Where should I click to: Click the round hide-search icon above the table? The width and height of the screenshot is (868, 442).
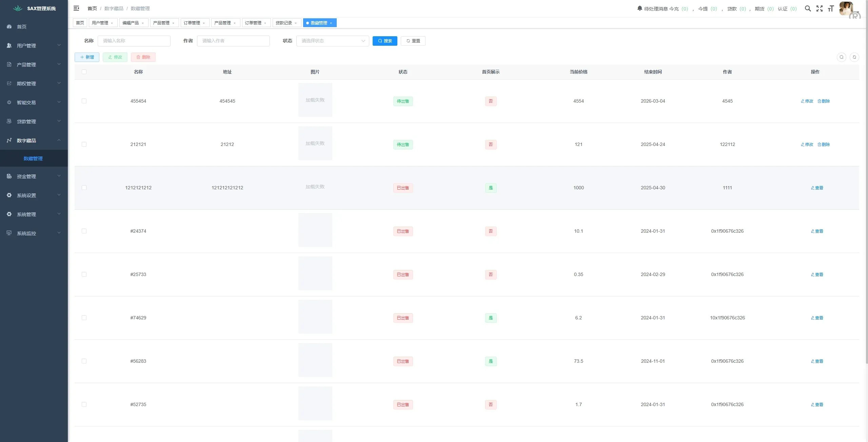coord(842,57)
